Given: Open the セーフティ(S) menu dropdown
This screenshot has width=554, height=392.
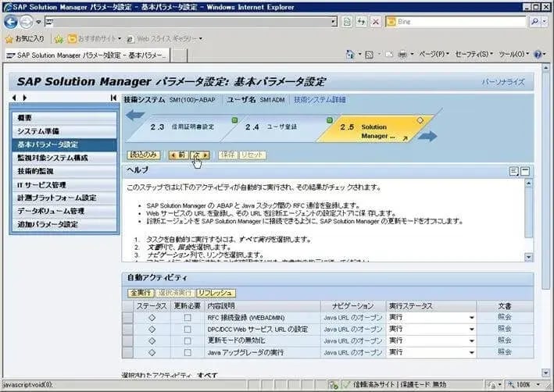Looking at the screenshot, I should pos(474,54).
